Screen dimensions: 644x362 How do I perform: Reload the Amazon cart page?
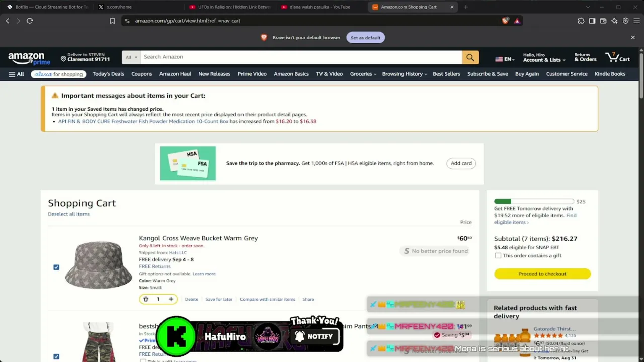[30, 21]
